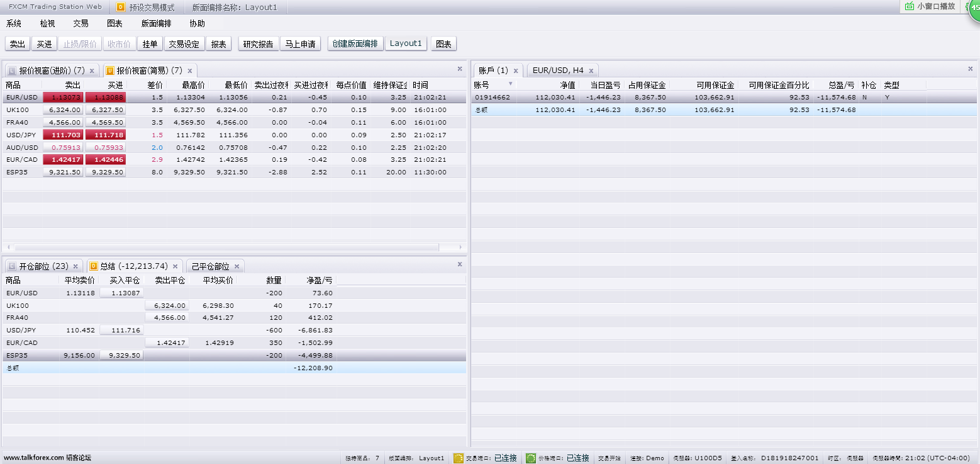Sort by the 最高价 column header

(193, 84)
